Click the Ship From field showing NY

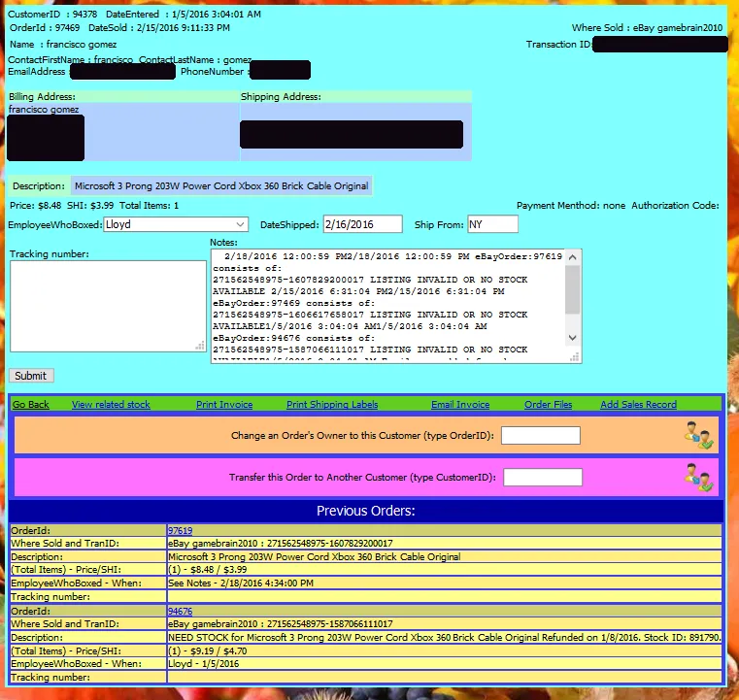click(x=492, y=224)
